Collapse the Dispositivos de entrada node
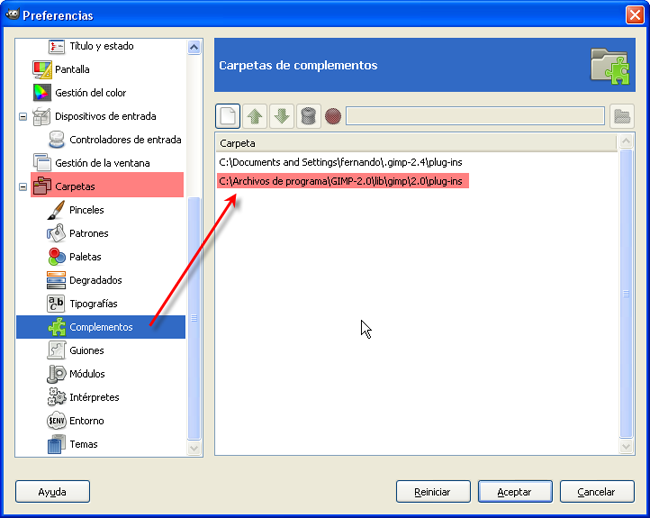Screen dimensions: 650x518 coord(23,116)
